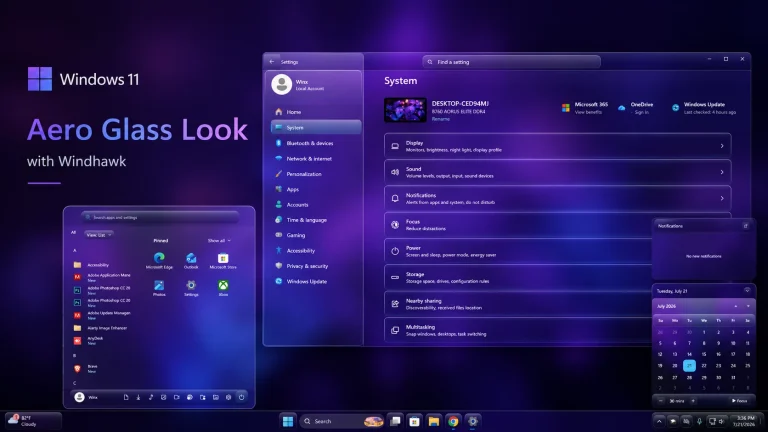Open Downloads shortcut in Start menu footer
This screenshot has height=432, width=768.
138,397
